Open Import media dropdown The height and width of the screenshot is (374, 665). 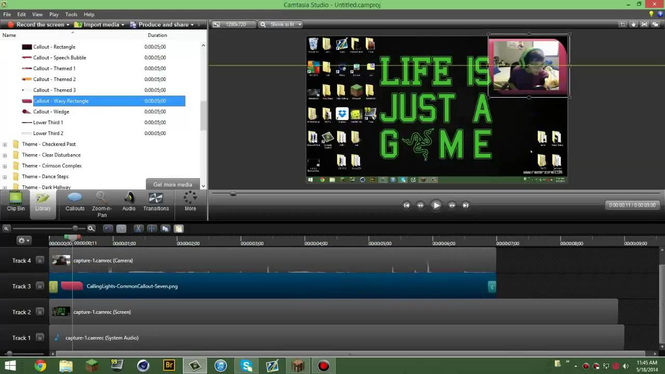(99, 25)
